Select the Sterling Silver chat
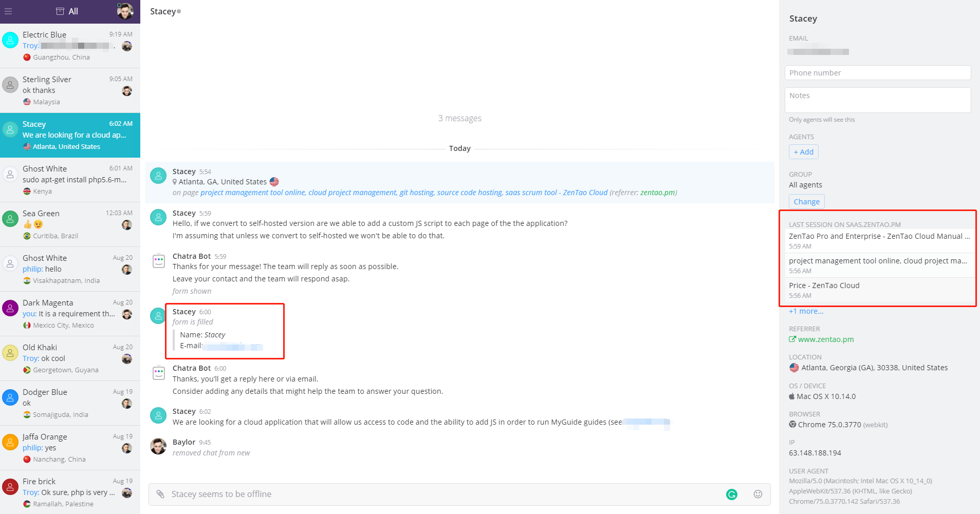The height and width of the screenshot is (514, 980). 70,90
